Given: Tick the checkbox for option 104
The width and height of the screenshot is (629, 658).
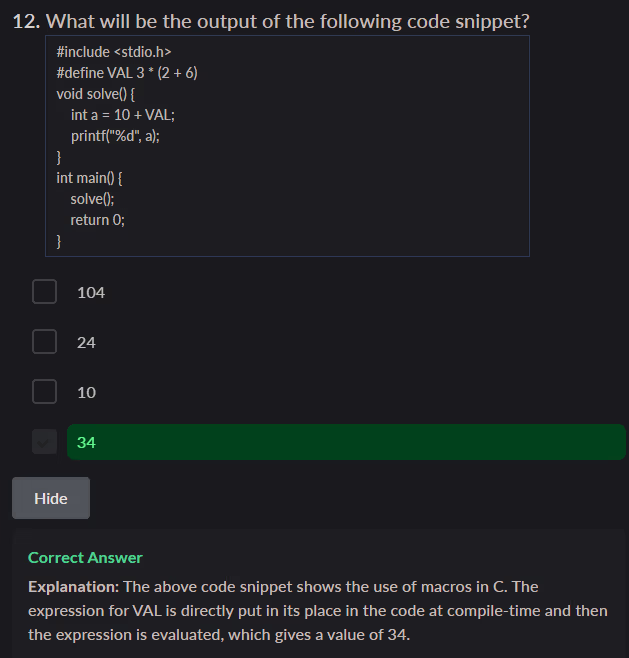Looking at the screenshot, I should pos(44,291).
